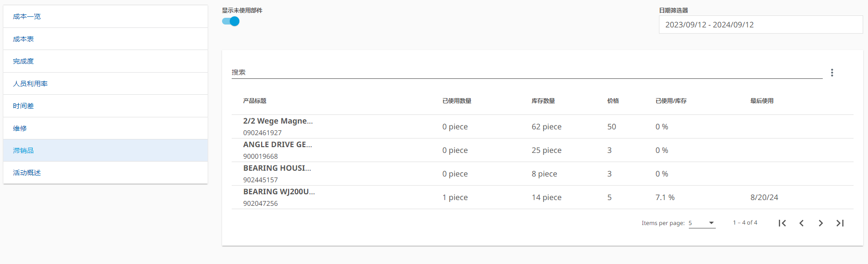Open the items per page dropdown
The width and height of the screenshot is (868, 264).
coord(702,223)
